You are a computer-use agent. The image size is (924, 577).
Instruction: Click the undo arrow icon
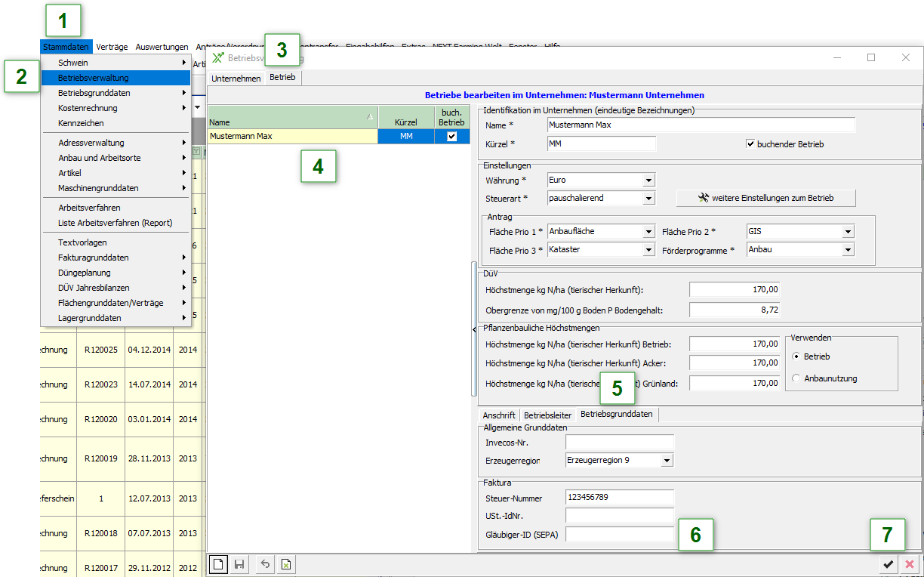tap(265, 564)
